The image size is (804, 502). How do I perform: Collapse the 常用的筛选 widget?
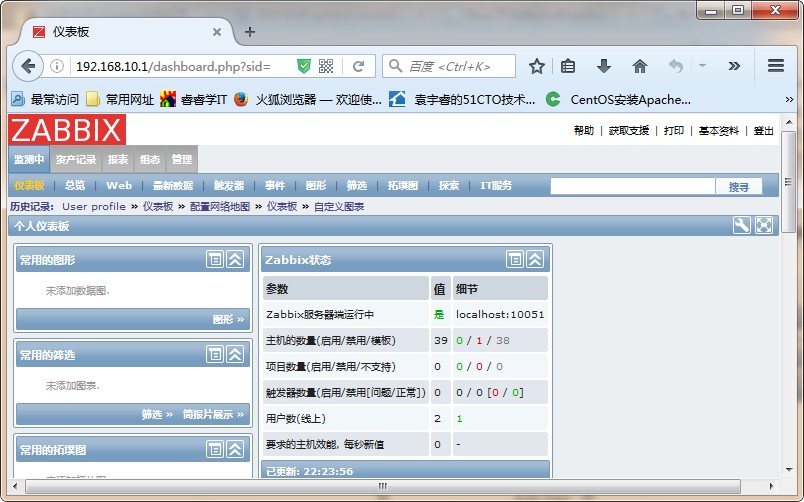click(235, 354)
